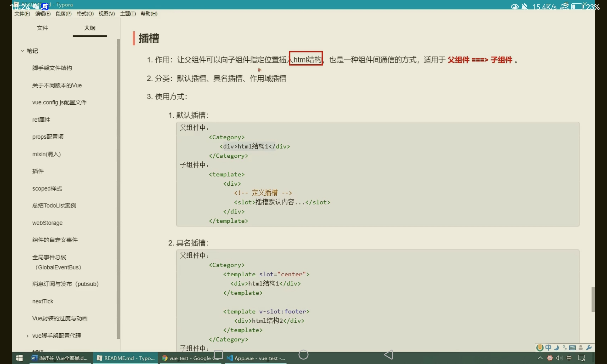Open the Windows notification center icon
The image size is (607, 364).
point(582,358)
